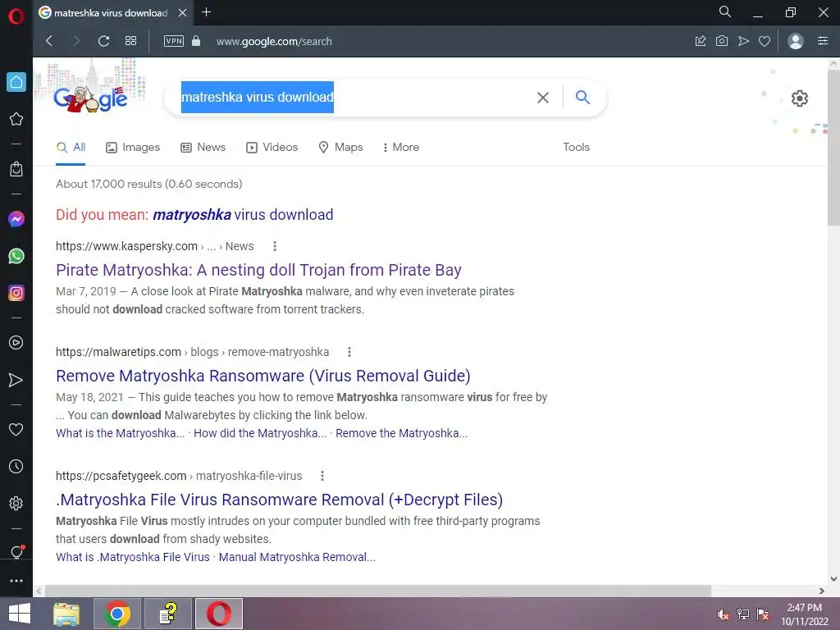Open File Explorer from the taskbar

tap(66, 614)
